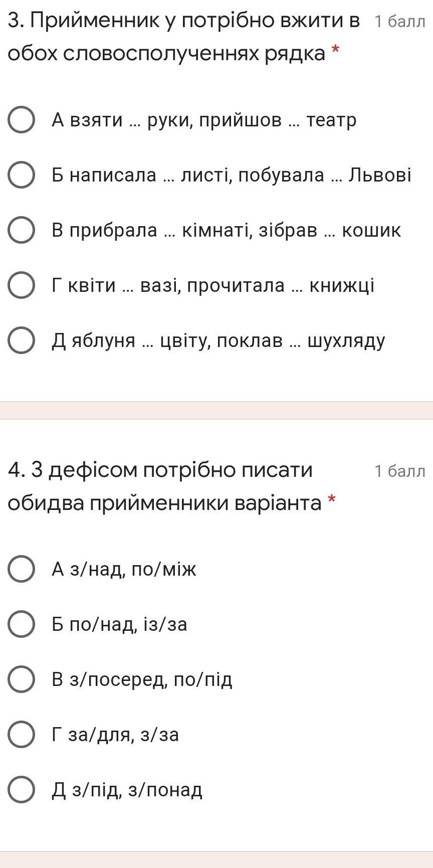433x868 pixels.
Task: Mark radio option Г за/для, з/за
Action: coord(22,735)
